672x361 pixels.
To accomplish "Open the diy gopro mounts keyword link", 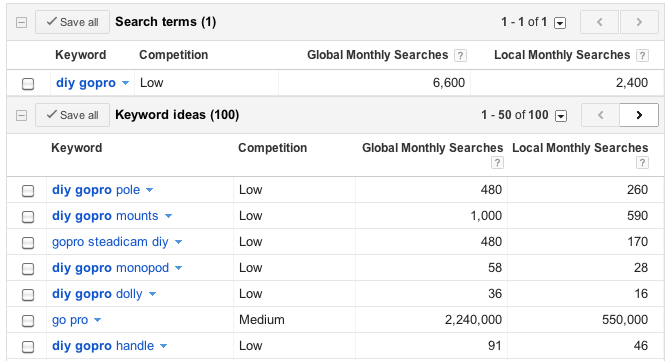I will point(105,216).
